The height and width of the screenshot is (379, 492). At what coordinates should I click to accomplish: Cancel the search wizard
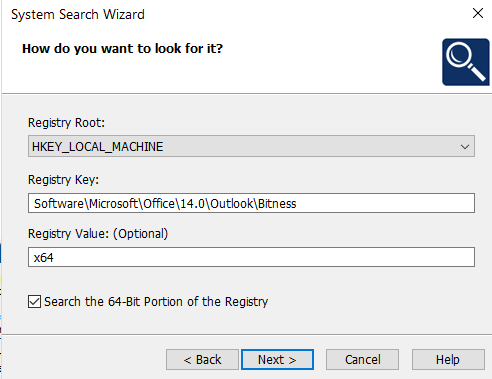pyautogui.click(x=362, y=359)
